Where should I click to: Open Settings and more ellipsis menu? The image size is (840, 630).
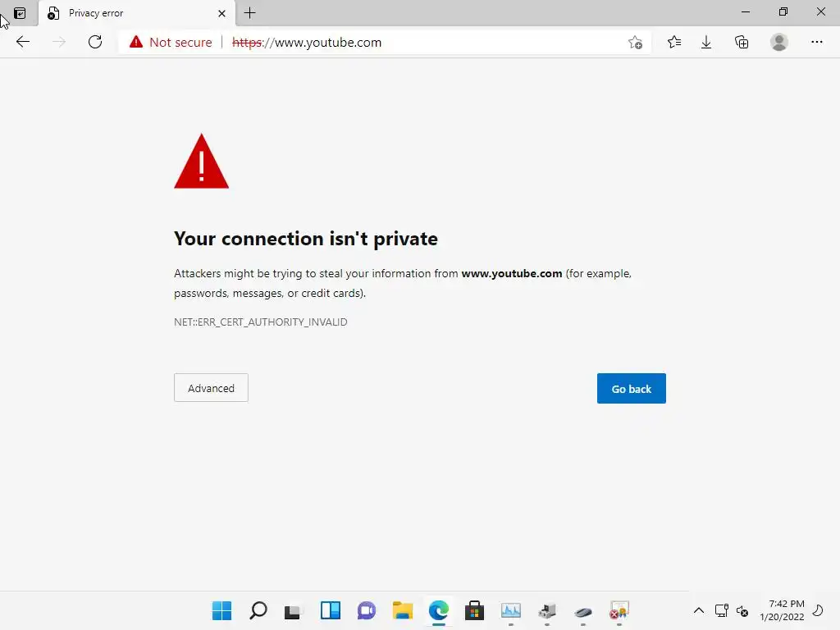pyautogui.click(x=817, y=42)
